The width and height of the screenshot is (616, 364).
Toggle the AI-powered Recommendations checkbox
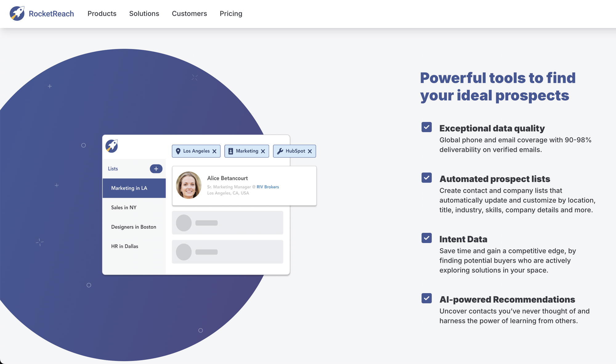point(427,298)
